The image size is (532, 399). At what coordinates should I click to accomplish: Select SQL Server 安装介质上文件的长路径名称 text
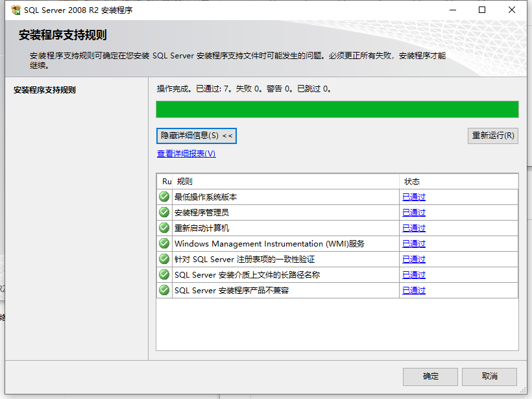click(x=247, y=275)
